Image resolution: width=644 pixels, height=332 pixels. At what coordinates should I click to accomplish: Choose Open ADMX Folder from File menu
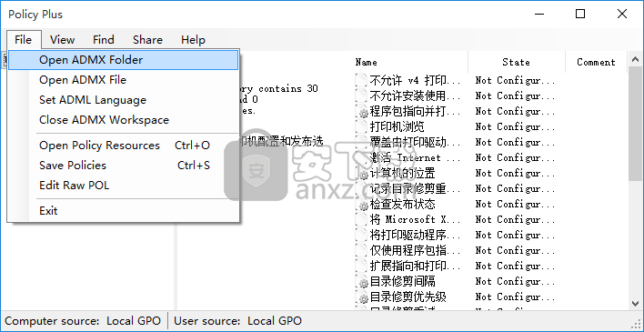pyautogui.click(x=123, y=60)
